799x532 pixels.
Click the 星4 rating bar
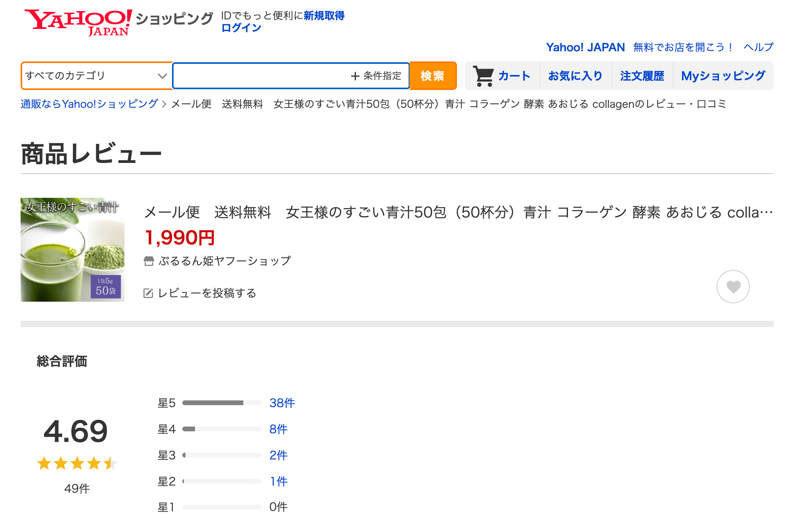[222, 429]
